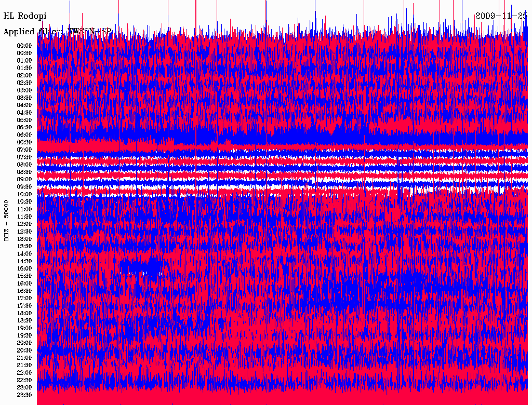Select the 04:30 time label
The height and width of the screenshot is (405, 532).
(24, 113)
